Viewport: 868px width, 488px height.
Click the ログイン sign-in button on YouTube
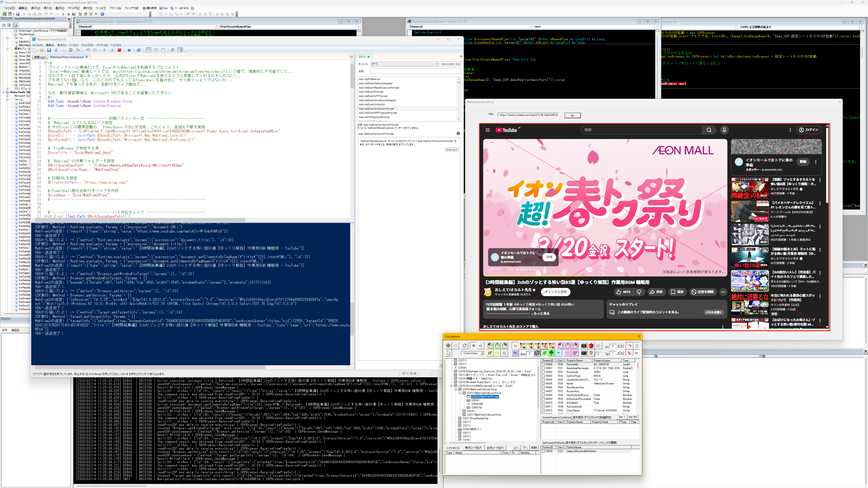pos(809,130)
